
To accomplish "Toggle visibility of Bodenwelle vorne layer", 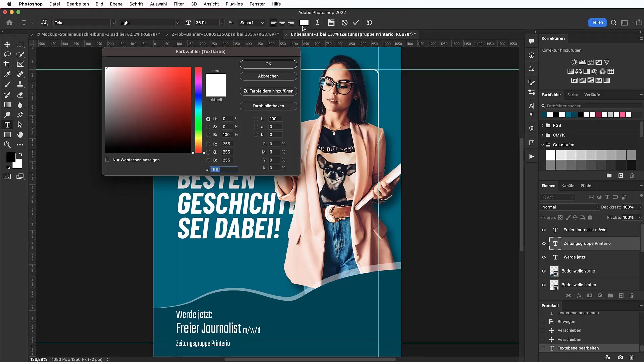I will point(544,271).
